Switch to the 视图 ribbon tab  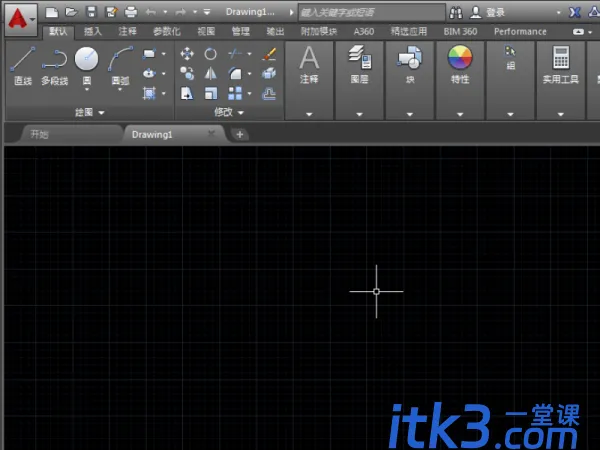(206, 31)
